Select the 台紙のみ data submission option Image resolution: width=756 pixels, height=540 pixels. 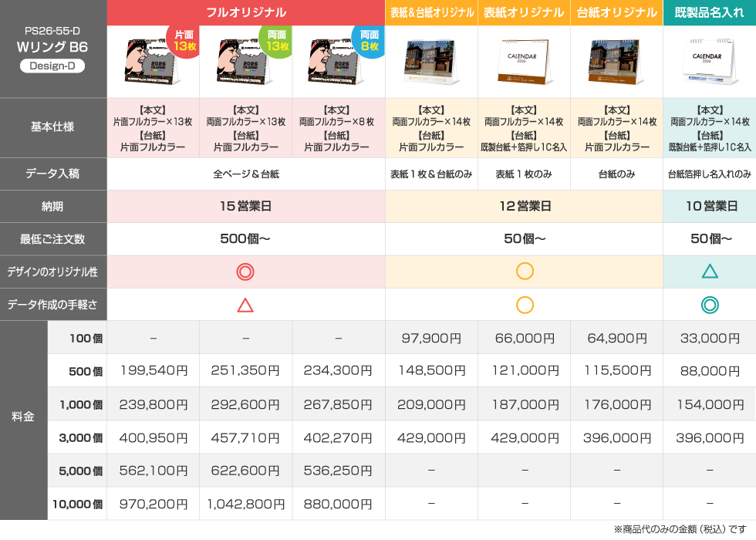point(616,174)
